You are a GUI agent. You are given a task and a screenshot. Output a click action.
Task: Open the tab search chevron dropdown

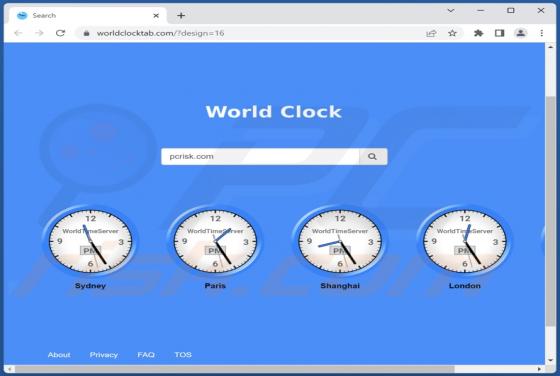click(x=451, y=11)
